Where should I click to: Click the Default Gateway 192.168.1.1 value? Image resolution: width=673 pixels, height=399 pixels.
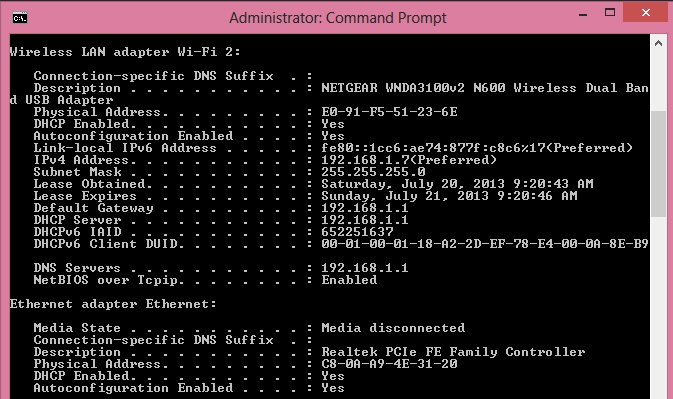tap(365, 208)
